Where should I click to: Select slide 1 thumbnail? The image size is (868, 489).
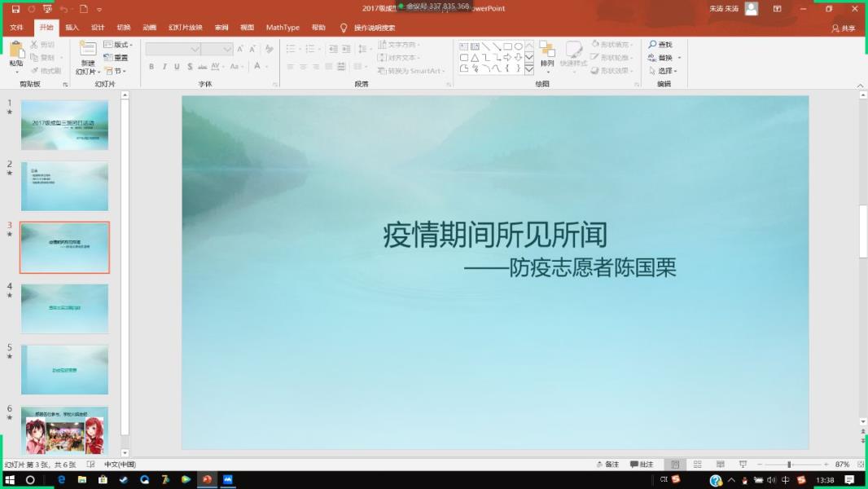click(x=65, y=126)
